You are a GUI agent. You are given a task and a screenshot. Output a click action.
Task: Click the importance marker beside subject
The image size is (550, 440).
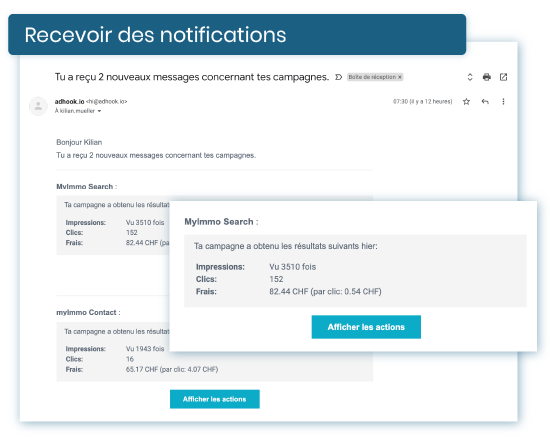(x=338, y=77)
